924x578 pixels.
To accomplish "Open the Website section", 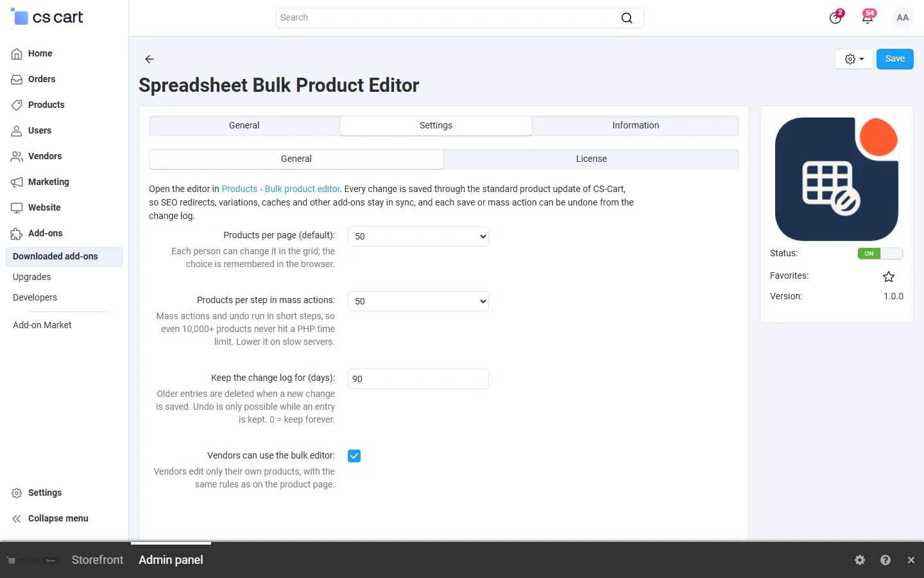I will [x=44, y=207].
